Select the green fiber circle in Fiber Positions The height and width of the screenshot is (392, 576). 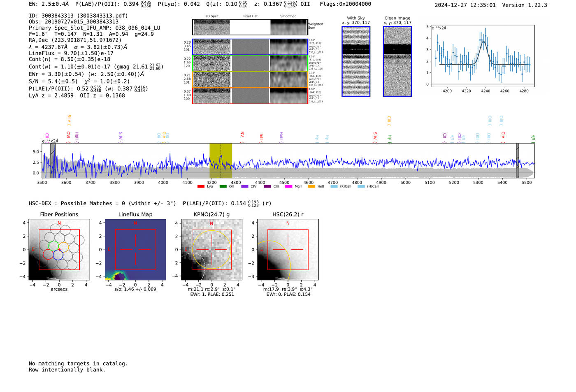(53, 246)
